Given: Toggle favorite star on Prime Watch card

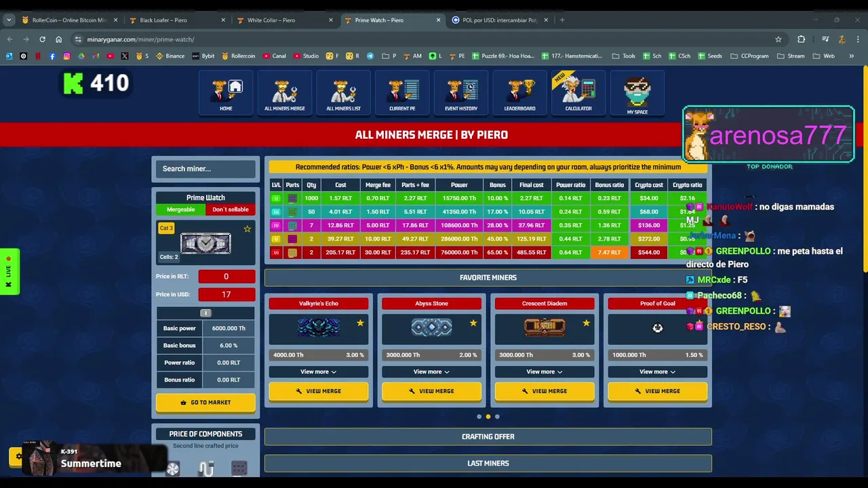Looking at the screenshot, I should click(247, 229).
